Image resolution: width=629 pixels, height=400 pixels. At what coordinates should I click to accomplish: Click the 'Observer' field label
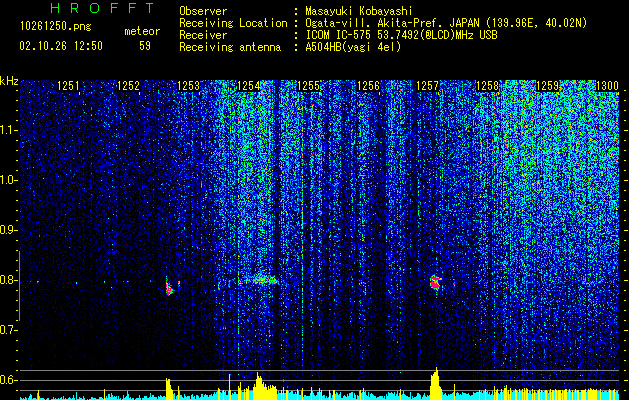click(x=203, y=11)
